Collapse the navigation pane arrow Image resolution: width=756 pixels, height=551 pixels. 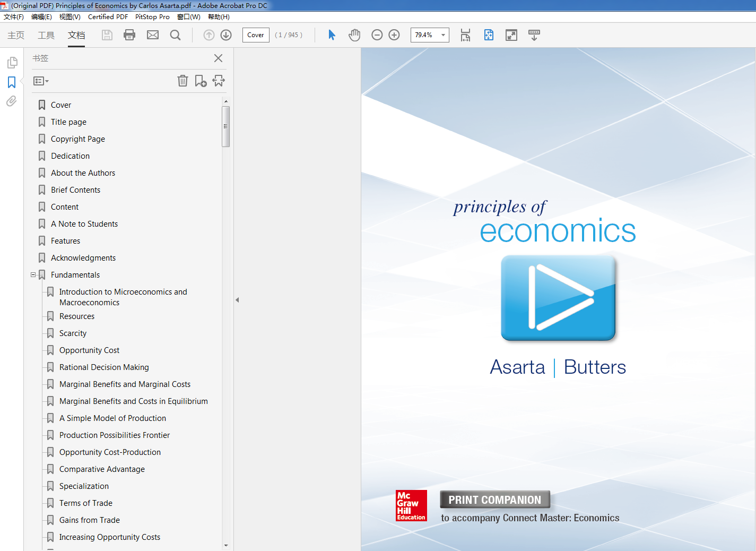(237, 300)
